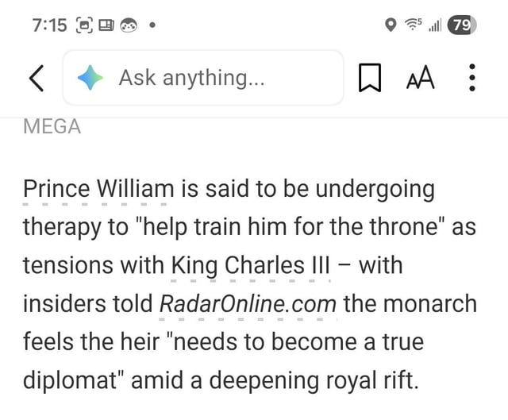Open the three-dot more options menu
Viewport: 508px width, 420px height.
tap(472, 78)
